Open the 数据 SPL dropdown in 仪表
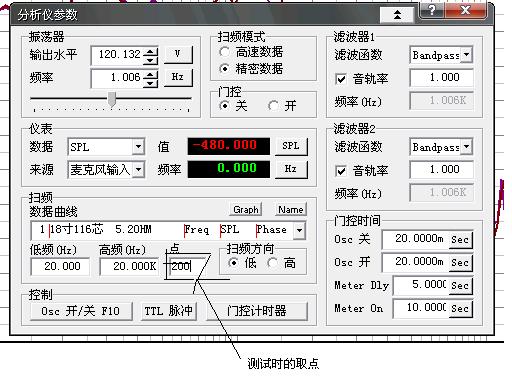The width and height of the screenshot is (512, 384). pyautogui.click(x=138, y=146)
